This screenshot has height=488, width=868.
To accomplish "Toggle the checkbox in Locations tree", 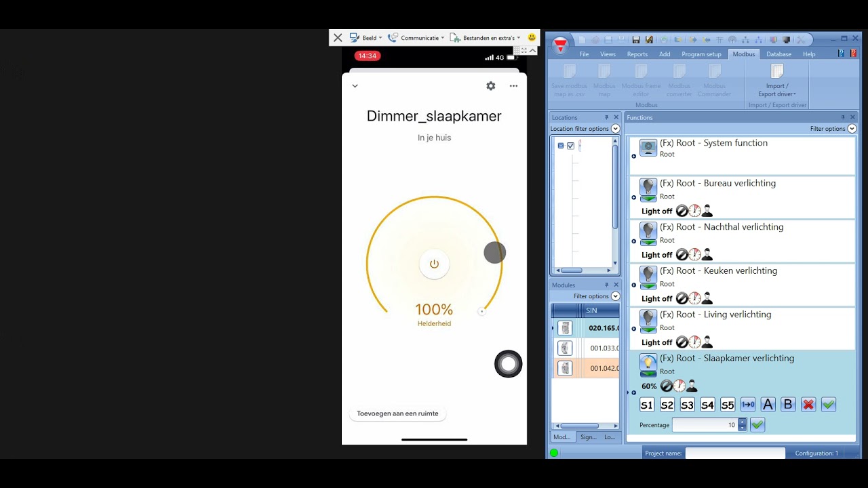I will tap(570, 146).
